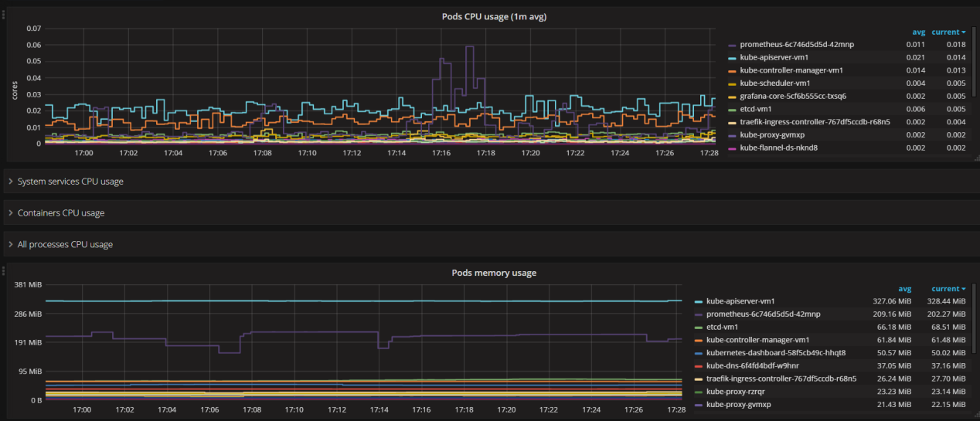The height and width of the screenshot is (421, 980).
Task: Toggle kube-scheduler-vm1 series in CPU legend
Action: click(774, 83)
